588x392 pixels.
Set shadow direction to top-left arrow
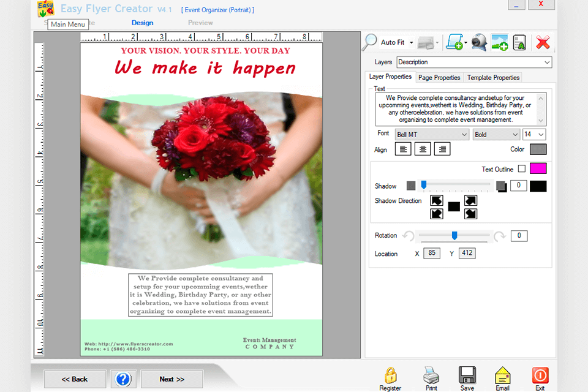tap(436, 201)
